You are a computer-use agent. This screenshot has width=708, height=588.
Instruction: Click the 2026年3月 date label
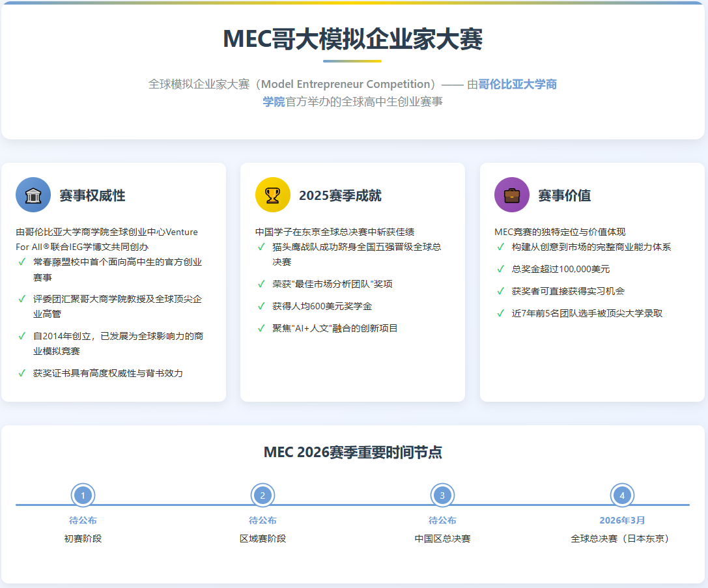coord(622,520)
